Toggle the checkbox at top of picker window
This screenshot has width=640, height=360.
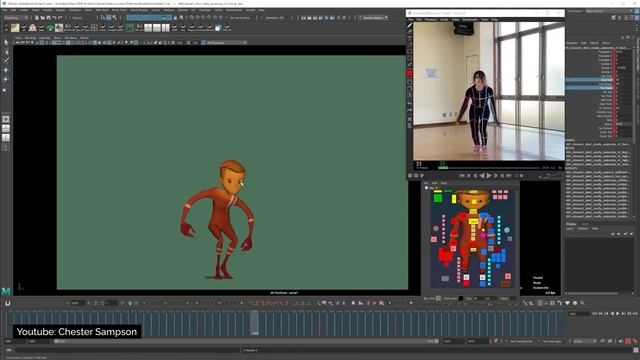point(427,188)
